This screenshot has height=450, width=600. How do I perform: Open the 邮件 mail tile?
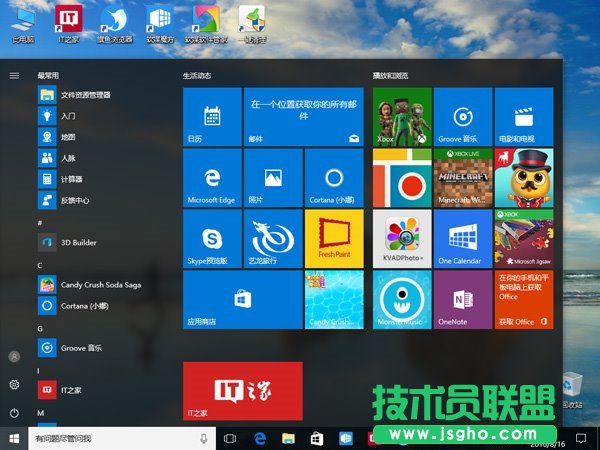point(303,117)
